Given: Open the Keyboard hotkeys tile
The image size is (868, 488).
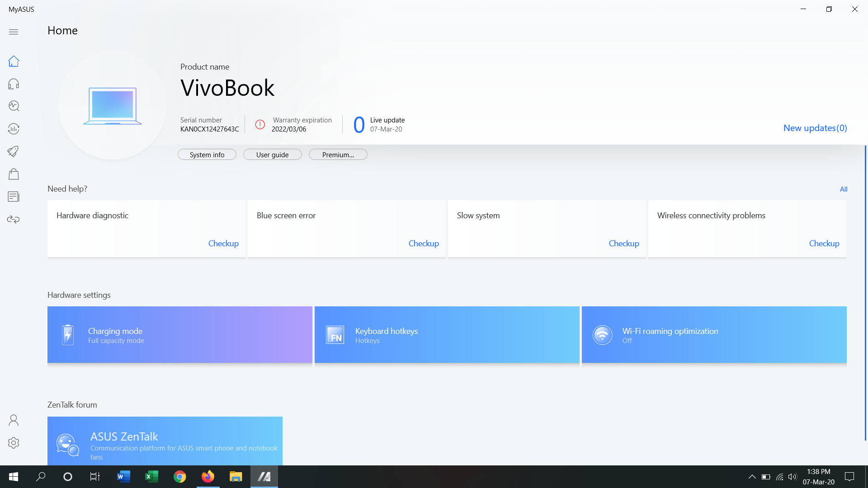Looking at the screenshot, I should point(447,335).
